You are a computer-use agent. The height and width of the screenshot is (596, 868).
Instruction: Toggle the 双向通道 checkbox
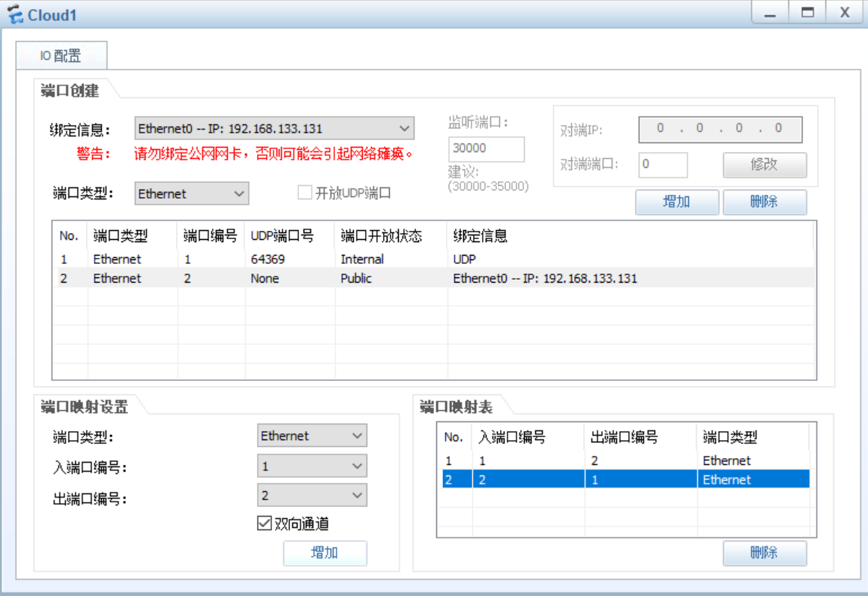(265, 524)
